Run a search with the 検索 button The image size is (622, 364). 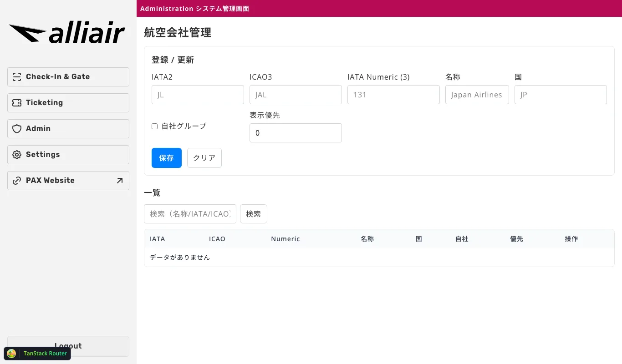tap(253, 214)
